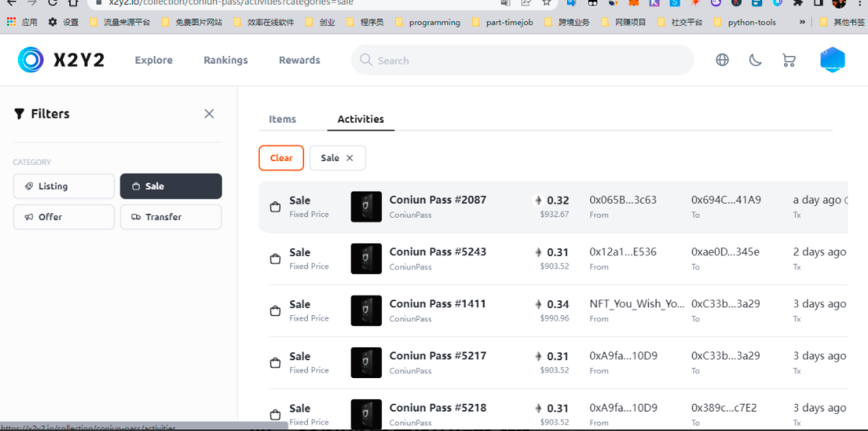Image resolution: width=868 pixels, height=431 pixels.
Task: Select the Activities tab
Action: [360, 119]
